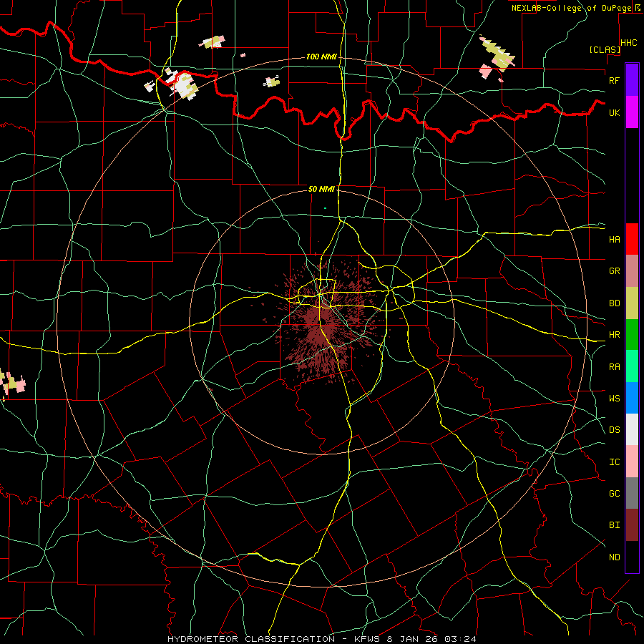Image resolution: width=644 pixels, height=644 pixels.
Task: Select the salmon GR legend swatch
Action: 632,271
